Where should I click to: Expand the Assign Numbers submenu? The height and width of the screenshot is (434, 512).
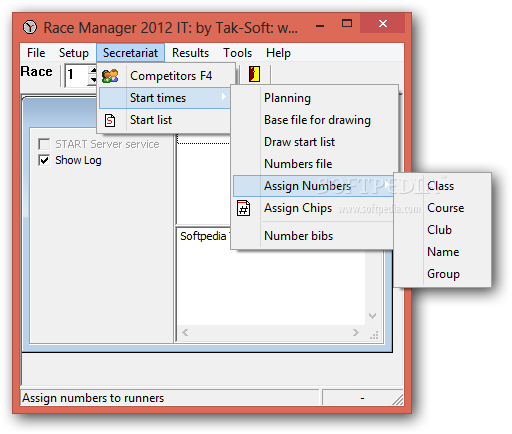pyautogui.click(x=313, y=186)
